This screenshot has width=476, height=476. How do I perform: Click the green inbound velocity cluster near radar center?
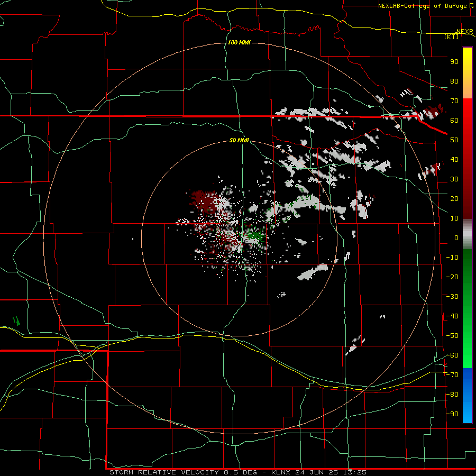pos(254,236)
